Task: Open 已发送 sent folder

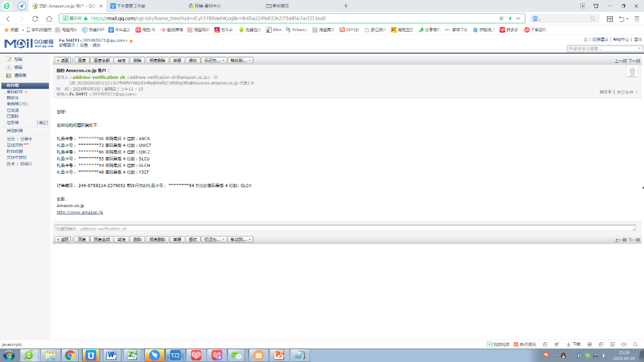Action: coord(12,110)
